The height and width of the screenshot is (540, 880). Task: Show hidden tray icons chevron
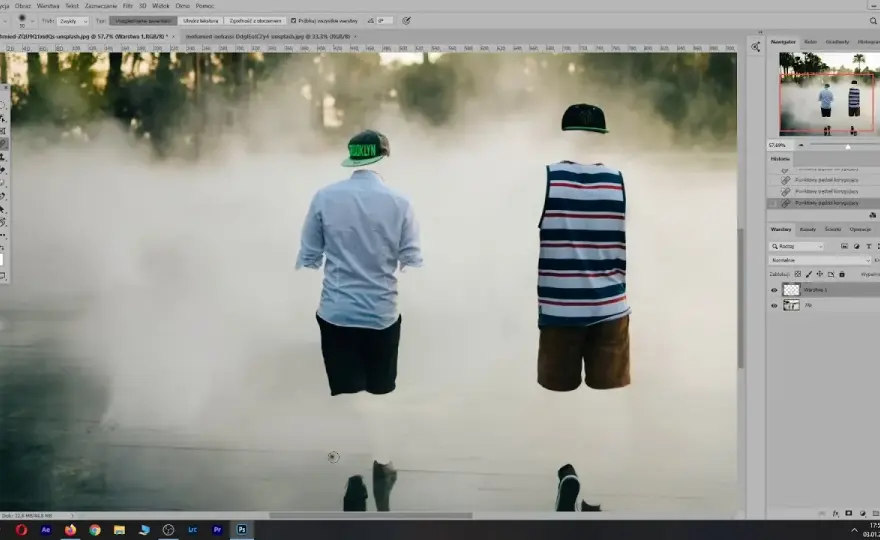click(x=854, y=530)
